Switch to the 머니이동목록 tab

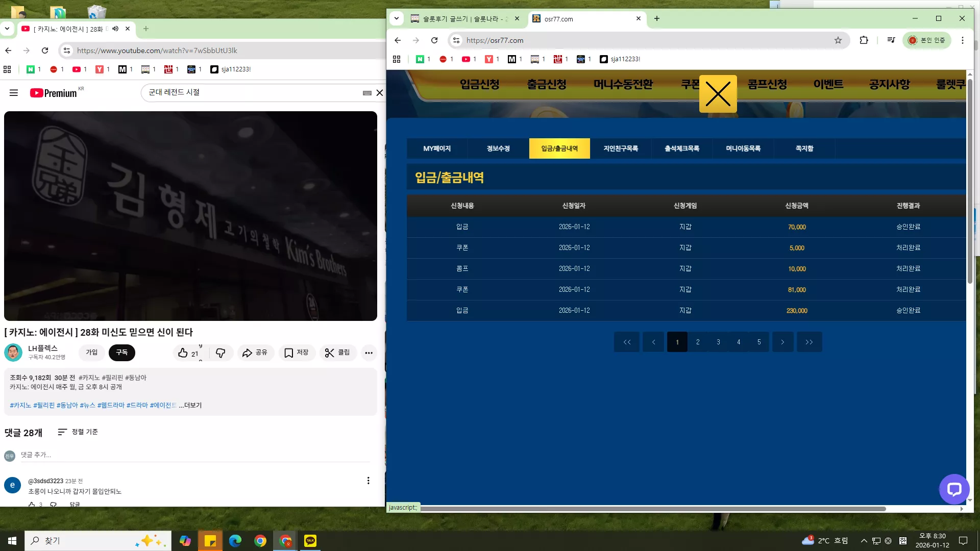point(743,148)
